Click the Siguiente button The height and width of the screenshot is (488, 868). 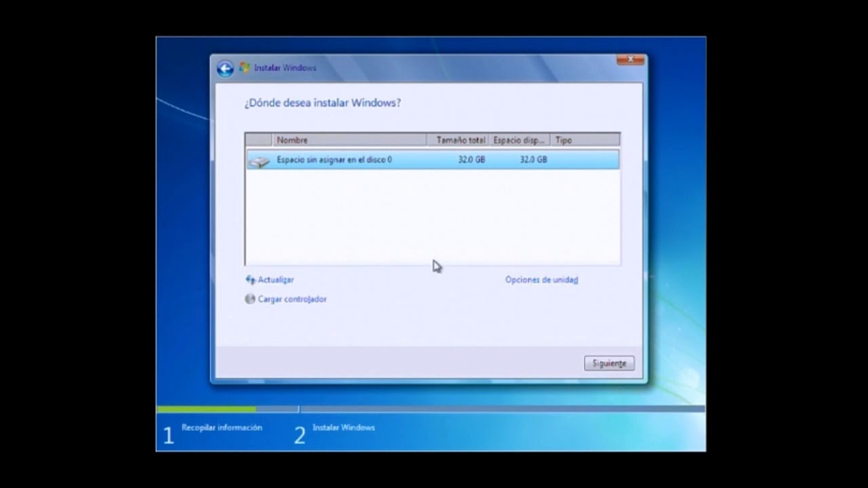(x=609, y=363)
